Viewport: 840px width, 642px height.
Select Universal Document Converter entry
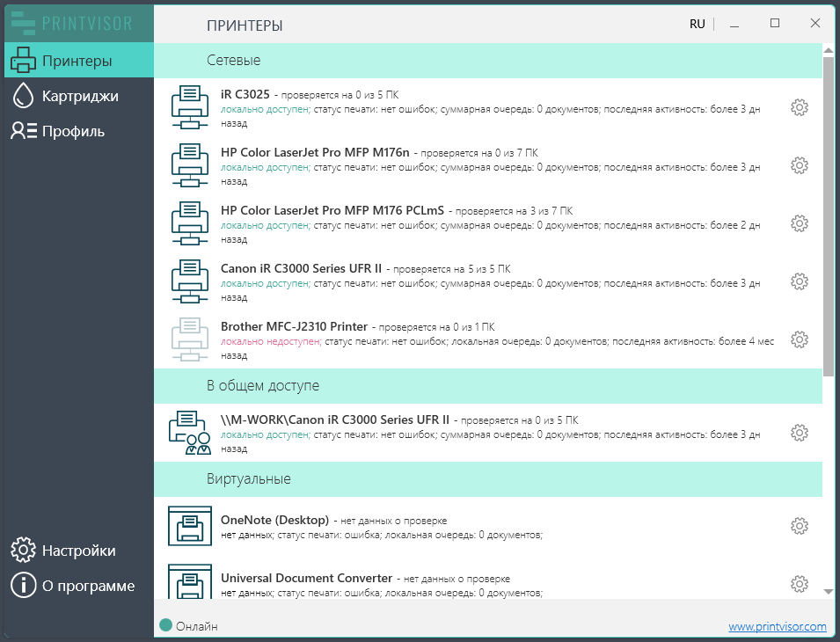point(306,579)
